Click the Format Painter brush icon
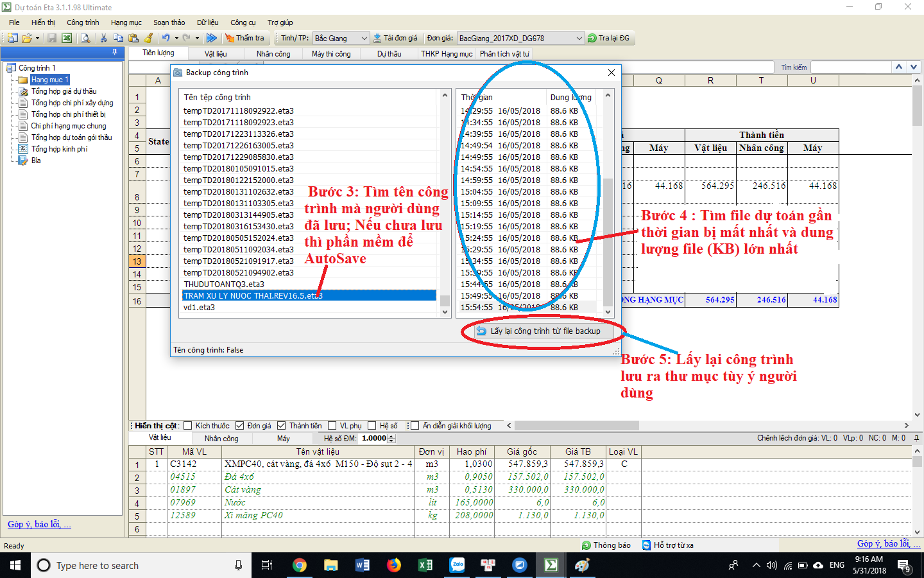This screenshot has height=578, width=924. (149, 39)
